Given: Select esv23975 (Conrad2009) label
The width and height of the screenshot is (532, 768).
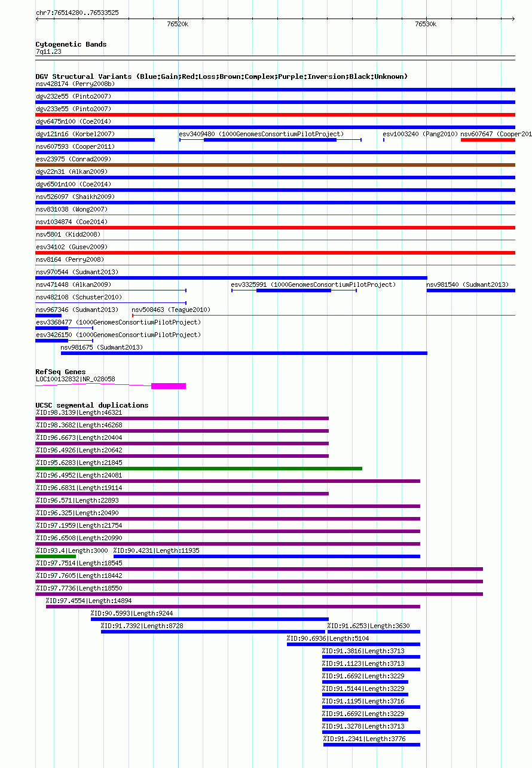Looking at the screenshot, I should point(74,159).
